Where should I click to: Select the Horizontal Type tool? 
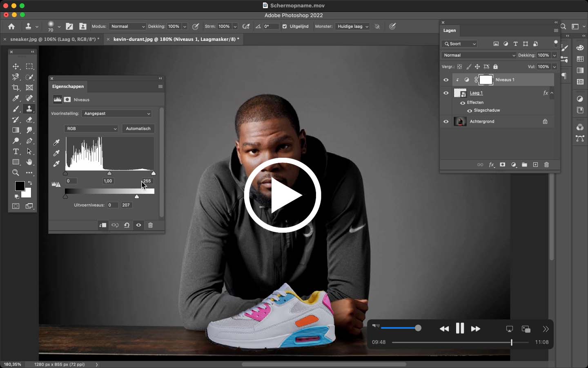(16, 151)
